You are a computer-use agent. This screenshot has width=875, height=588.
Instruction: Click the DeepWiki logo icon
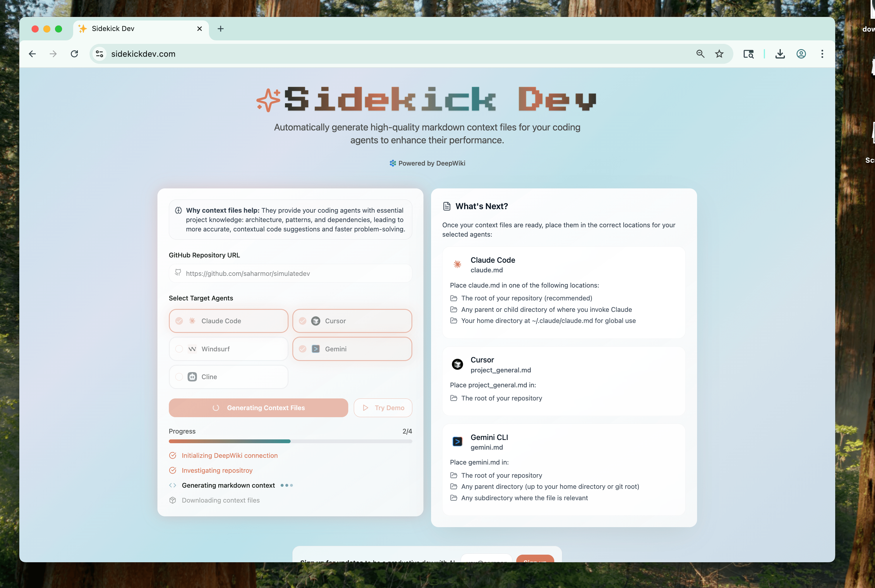[x=393, y=163]
